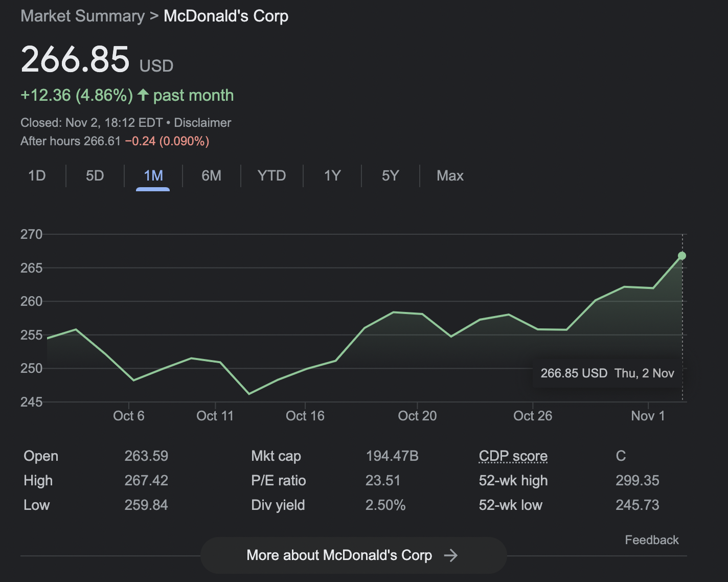This screenshot has height=582, width=728.
Task: Click the Market Summary breadcrumb
Action: [82, 16]
